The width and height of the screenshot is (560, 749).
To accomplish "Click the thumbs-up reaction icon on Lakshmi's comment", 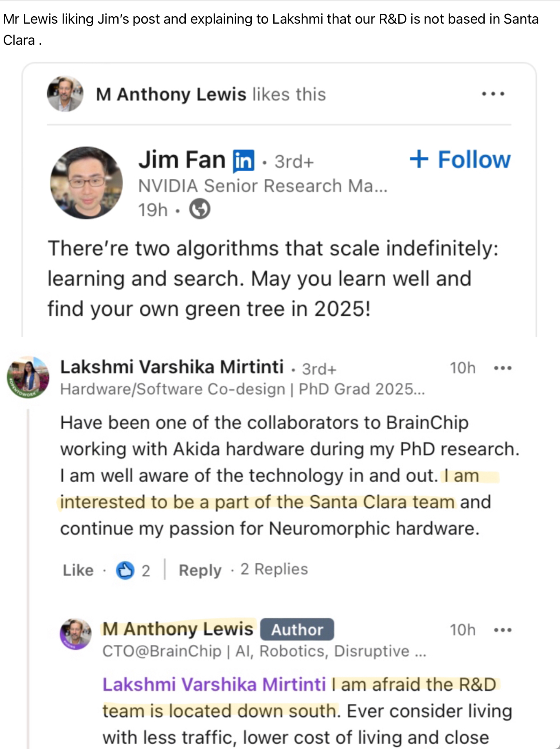I will (125, 570).
